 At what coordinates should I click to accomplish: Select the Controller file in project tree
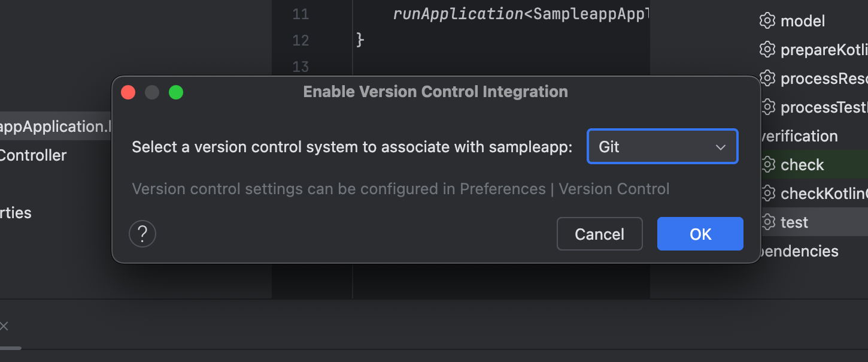33,155
